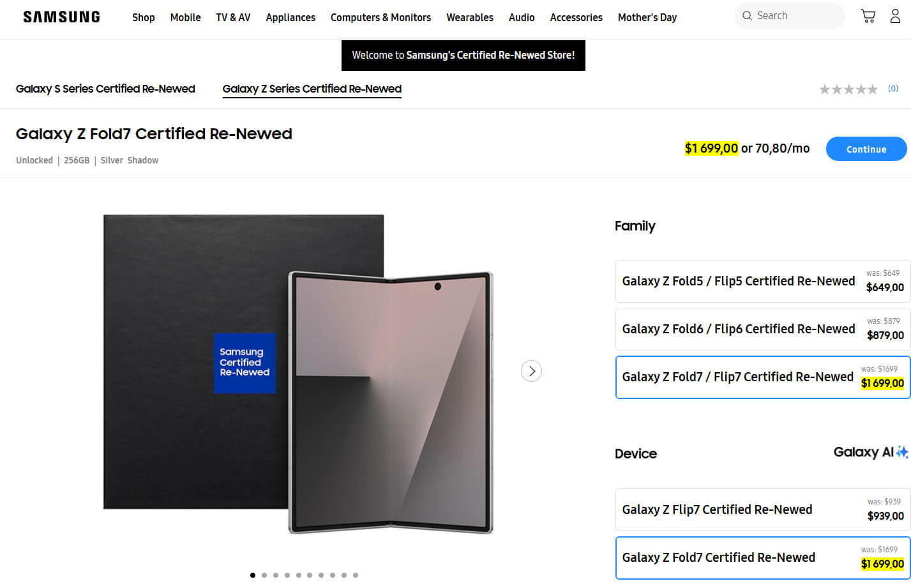The image size is (911, 588).
Task: Click the account profile icon
Action: [895, 15]
